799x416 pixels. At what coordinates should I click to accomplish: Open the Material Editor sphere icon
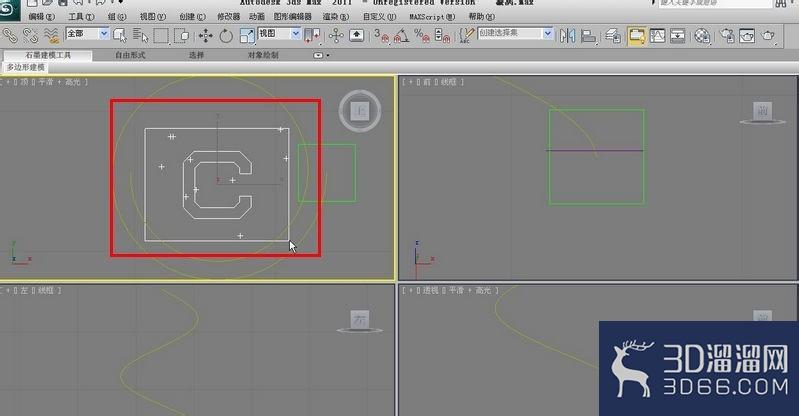[x=702, y=36]
